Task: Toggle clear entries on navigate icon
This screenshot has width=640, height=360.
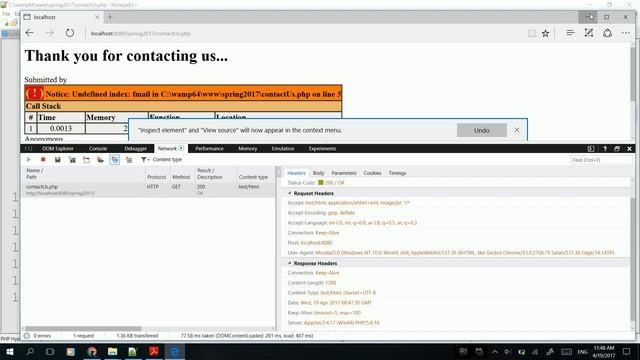Action: click(x=115, y=160)
